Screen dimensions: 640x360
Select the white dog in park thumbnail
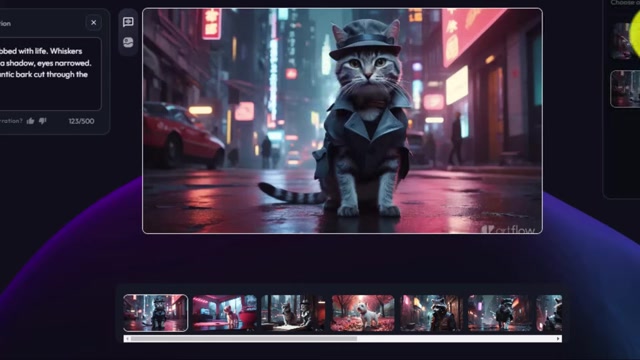click(363, 313)
